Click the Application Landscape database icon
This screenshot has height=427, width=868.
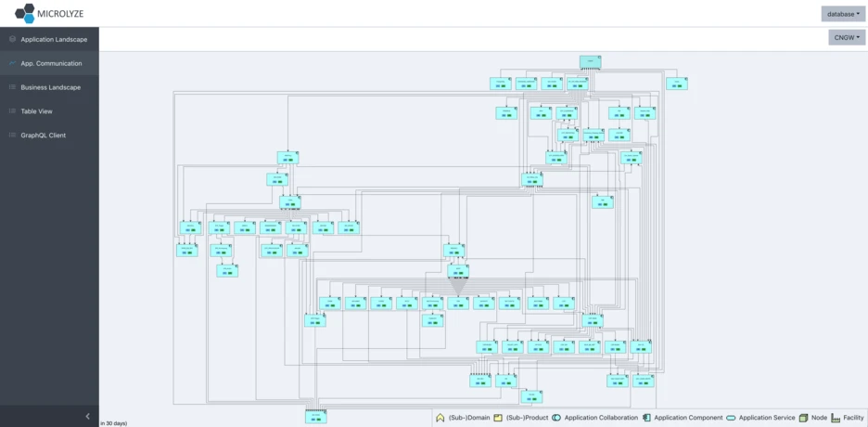point(13,39)
